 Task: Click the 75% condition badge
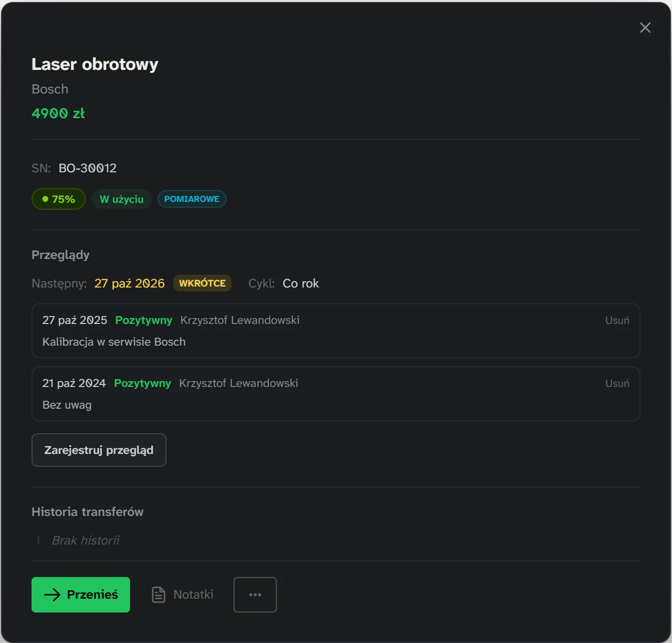(x=59, y=199)
